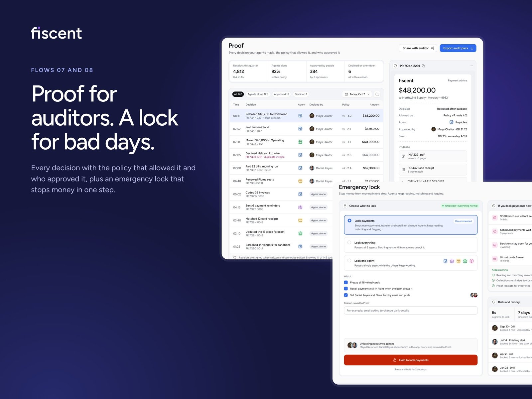This screenshot has width=532, height=399.
Task: Click the Recommended badge on Lock payments
Action: pyautogui.click(x=464, y=221)
